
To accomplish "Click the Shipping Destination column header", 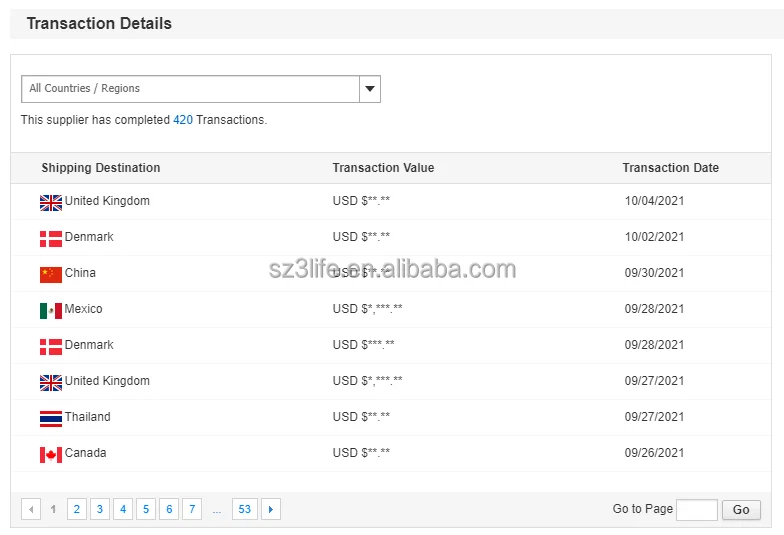I will [x=101, y=168].
